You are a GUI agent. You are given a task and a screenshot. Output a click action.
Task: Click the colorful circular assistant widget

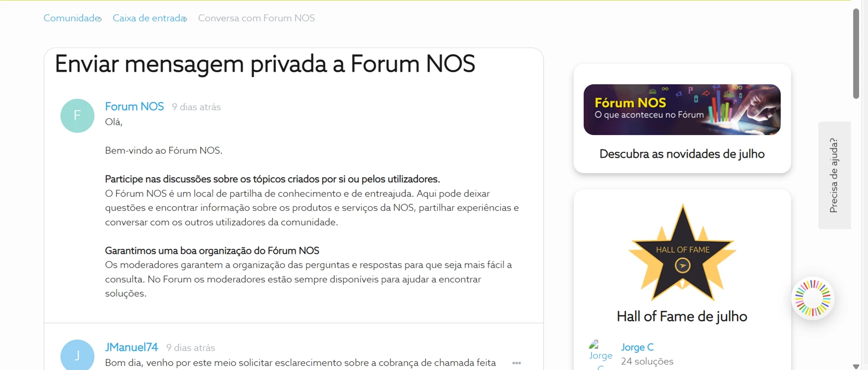813,298
